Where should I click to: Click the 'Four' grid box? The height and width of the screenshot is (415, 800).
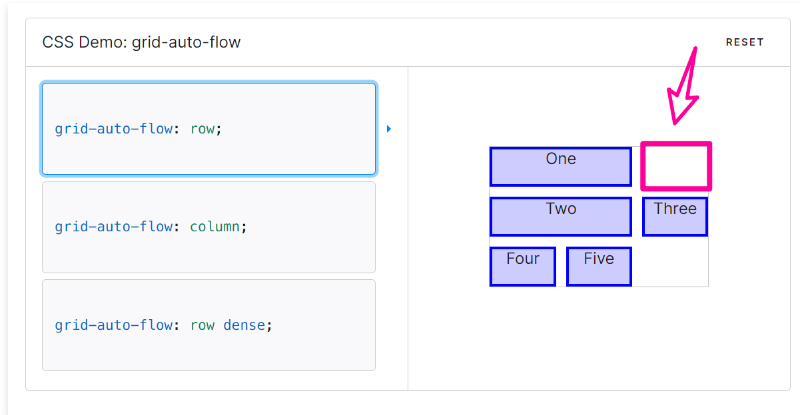522,266
